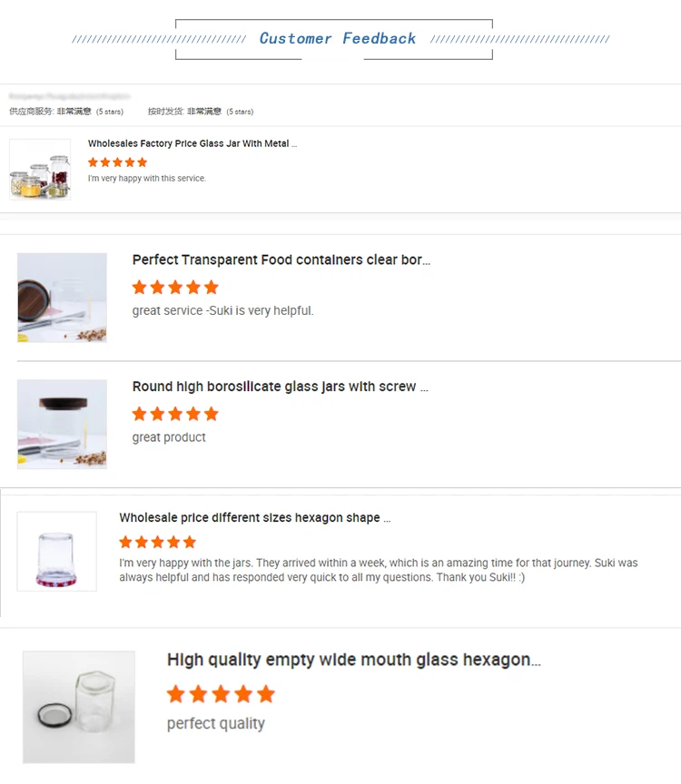Open the glass jars with metal lids thumbnail

[x=40, y=170]
